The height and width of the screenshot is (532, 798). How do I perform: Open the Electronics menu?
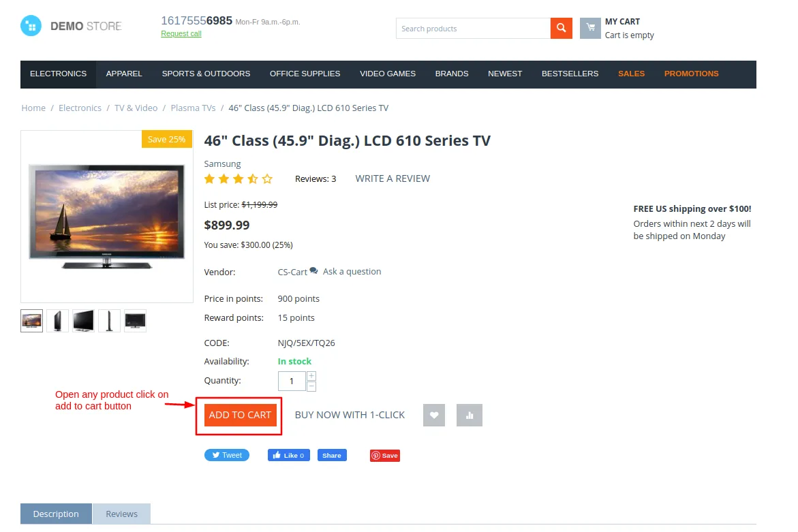58,74
